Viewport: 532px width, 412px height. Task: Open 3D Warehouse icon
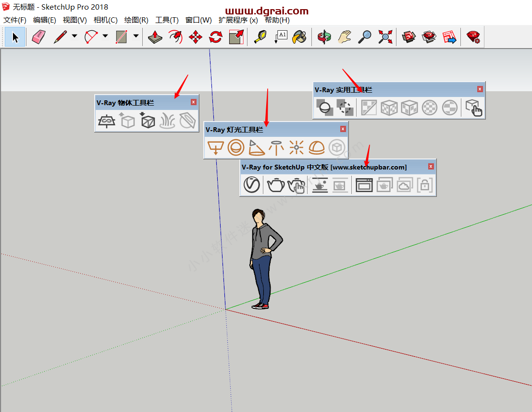[409, 37]
